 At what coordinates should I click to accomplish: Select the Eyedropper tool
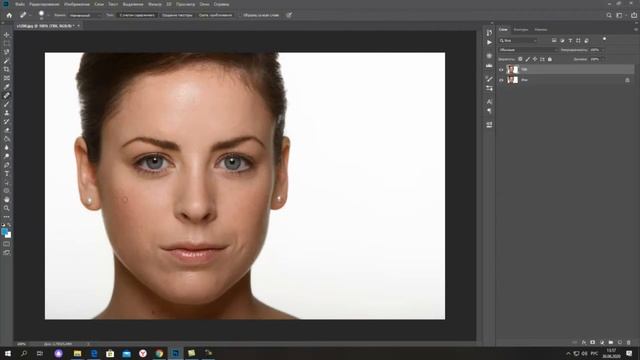point(7,87)
